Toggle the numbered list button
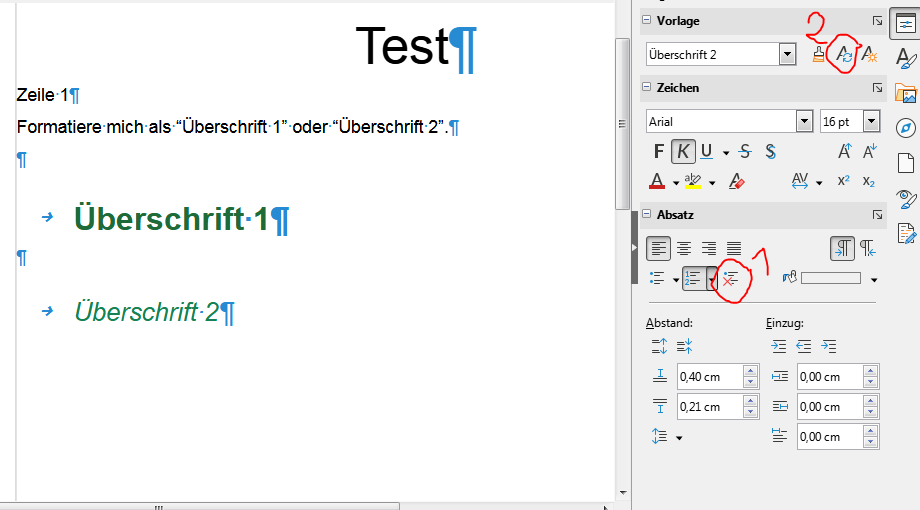Viewport: 920px width, 510px height. pos(694,278)
